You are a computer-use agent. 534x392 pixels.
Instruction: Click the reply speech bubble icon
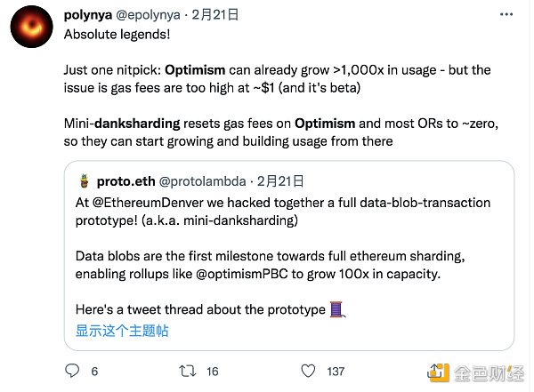pyautogui.click(x=74, y=371)
